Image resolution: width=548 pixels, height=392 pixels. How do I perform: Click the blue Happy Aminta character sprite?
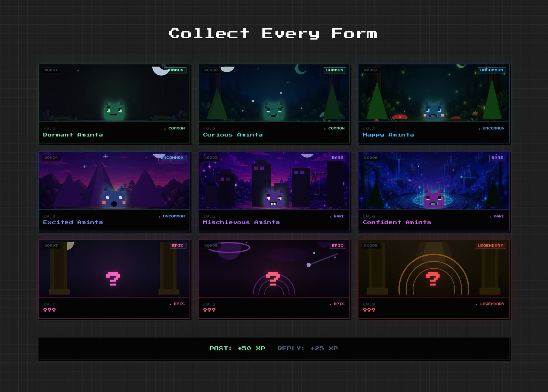[x=433, y=111]
